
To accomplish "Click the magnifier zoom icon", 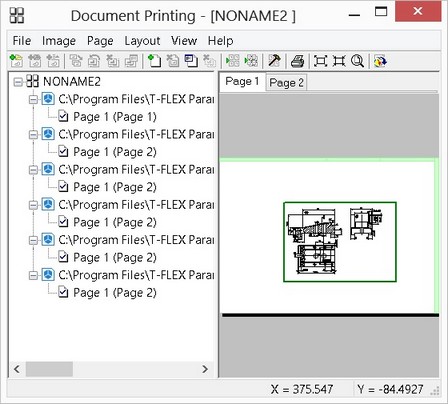I will [x=357, y=61].
